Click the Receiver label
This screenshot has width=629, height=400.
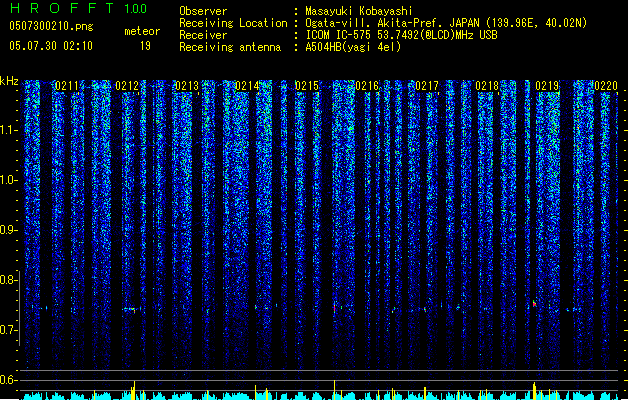click(203, 35)
